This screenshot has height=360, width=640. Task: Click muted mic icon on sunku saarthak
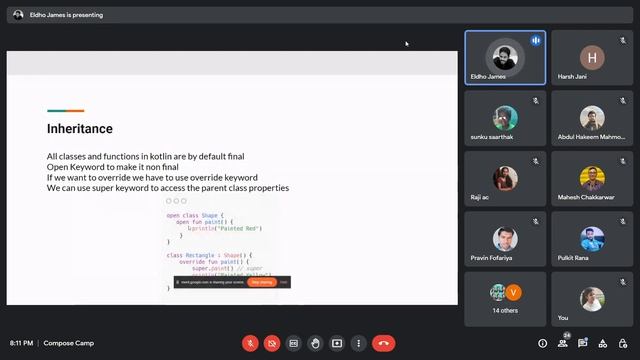(x=536, y=100)
